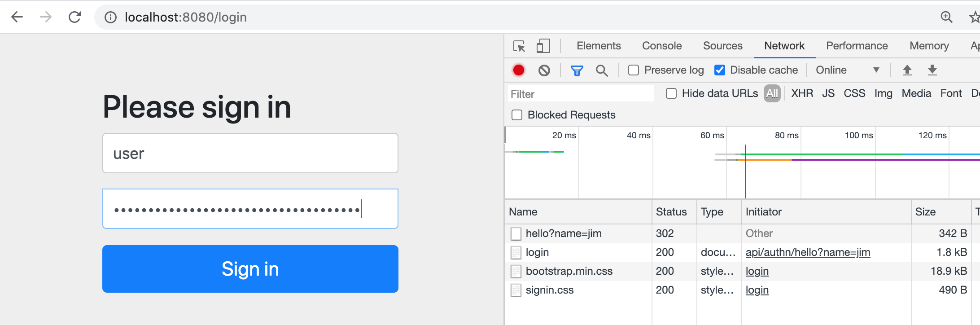
Task: Click the file icon beside bootstrap.min.css
Action: pos(516,271)
